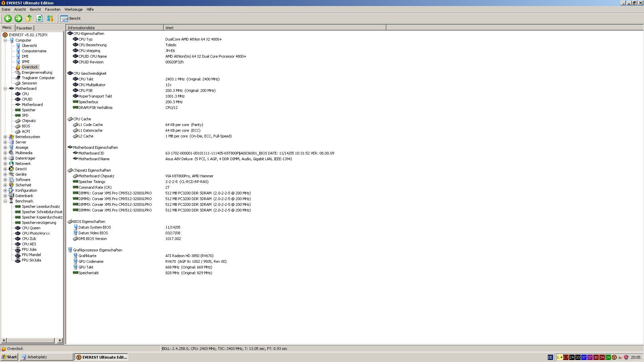
Task: Select FPU SinJulia benchmark
Action: (x=32, y=260)
